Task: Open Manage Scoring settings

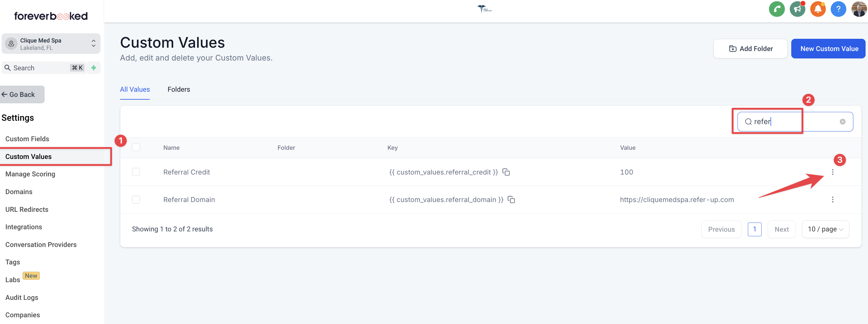Action: pos(30,174)
